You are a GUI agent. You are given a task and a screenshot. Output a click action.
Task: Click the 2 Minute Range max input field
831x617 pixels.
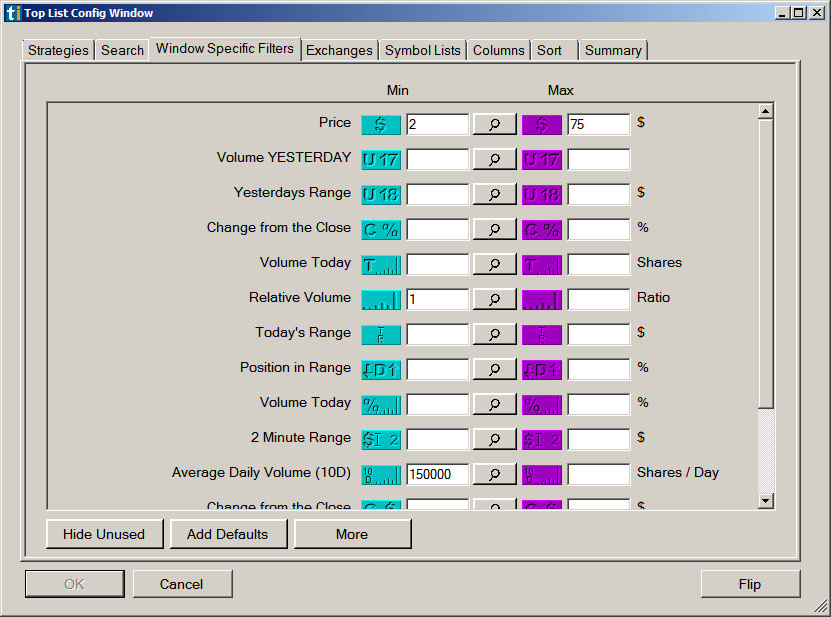(599, 439)
